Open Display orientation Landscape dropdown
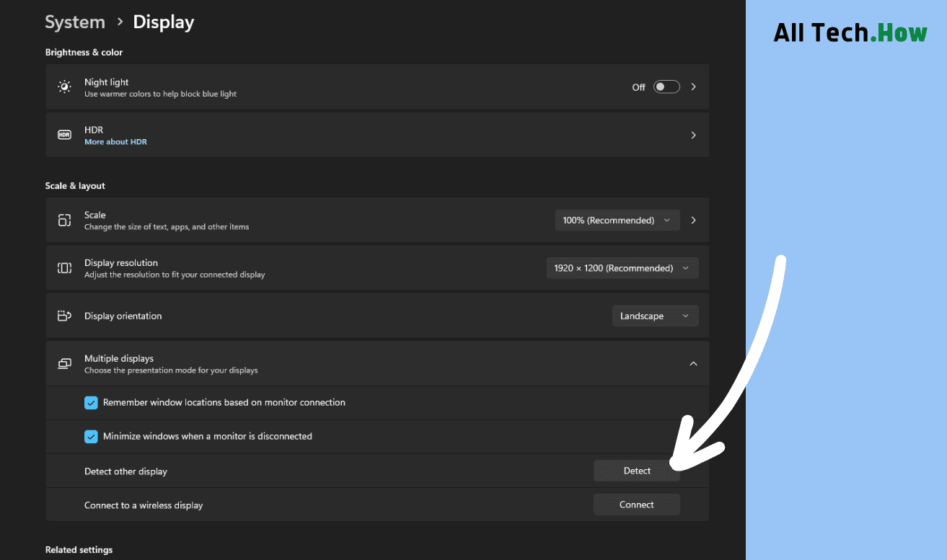The image size is (947, 560). [x=656, y=316]
